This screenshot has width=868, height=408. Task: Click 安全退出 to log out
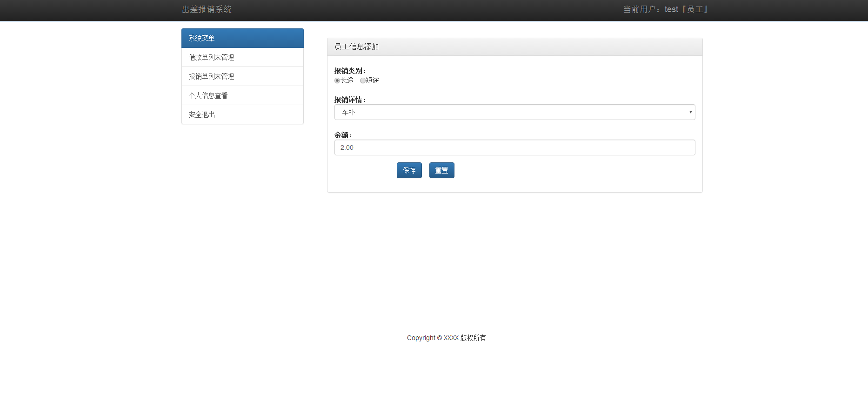pos(242,114)
